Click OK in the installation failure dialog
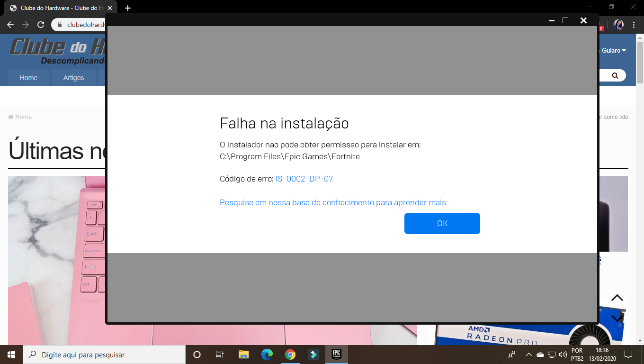Image resolution: width=644 pixels, height=364 pixels. point(442,223)
